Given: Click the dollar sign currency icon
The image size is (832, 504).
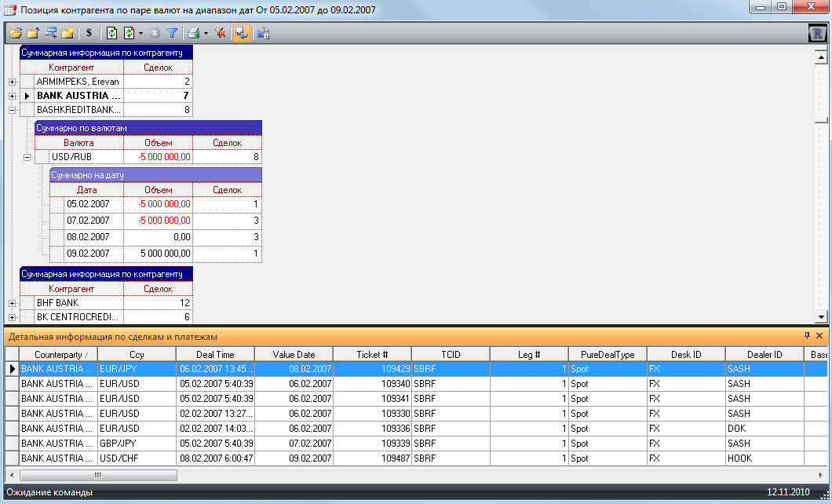Looking at the screenshot, I should pos(89,33).
